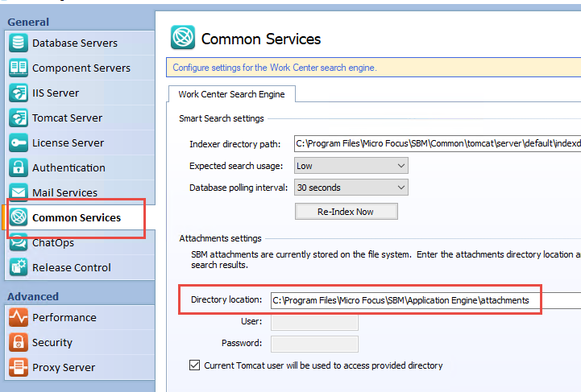This screenshot has width=581, height=392.
Task: Select the License Server key icon
Action: tap(19, 143)
